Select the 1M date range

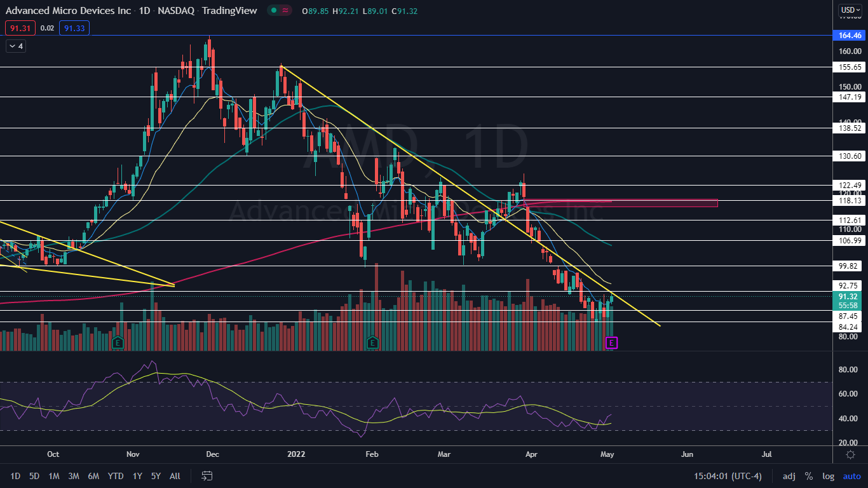click(54, 476)
